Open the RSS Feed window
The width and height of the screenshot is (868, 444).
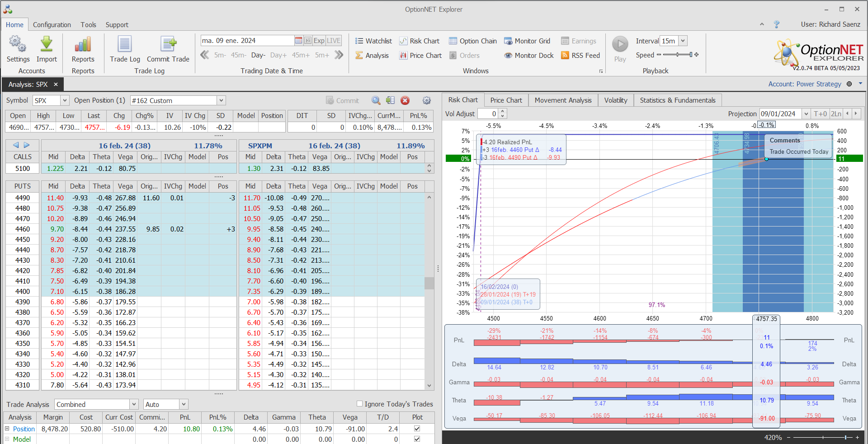pos(580,56)
